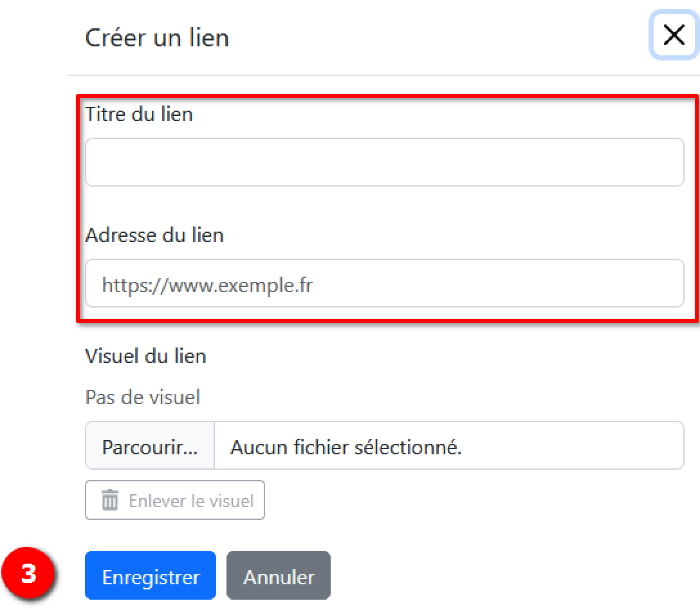Focus the Titre du lien text field
This screenshot has height=610, width=700.
pos(384,162)
